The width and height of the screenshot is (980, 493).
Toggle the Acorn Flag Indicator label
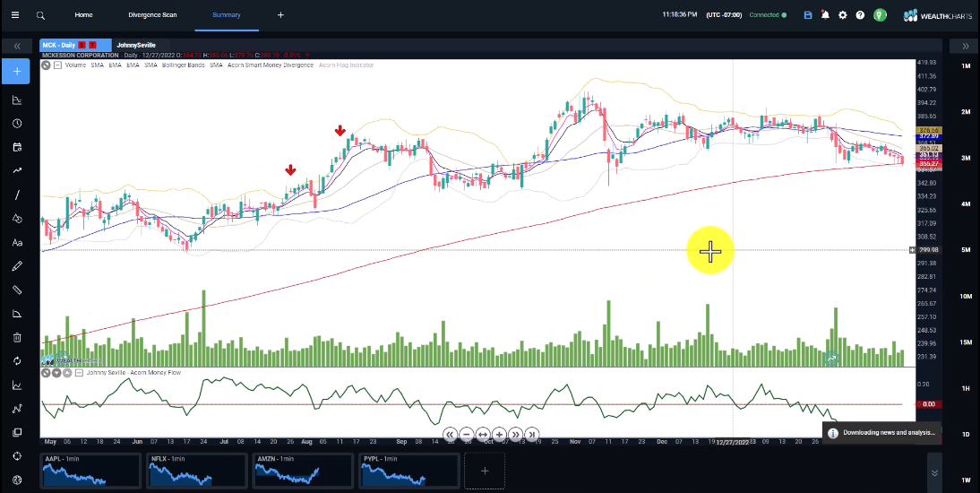point(347,65)
